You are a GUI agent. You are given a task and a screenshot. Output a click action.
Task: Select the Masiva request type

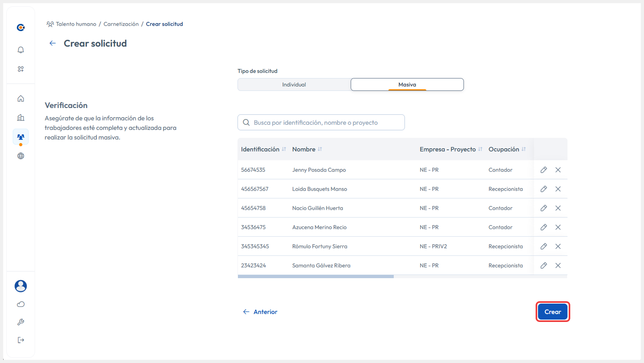point(407,84)
